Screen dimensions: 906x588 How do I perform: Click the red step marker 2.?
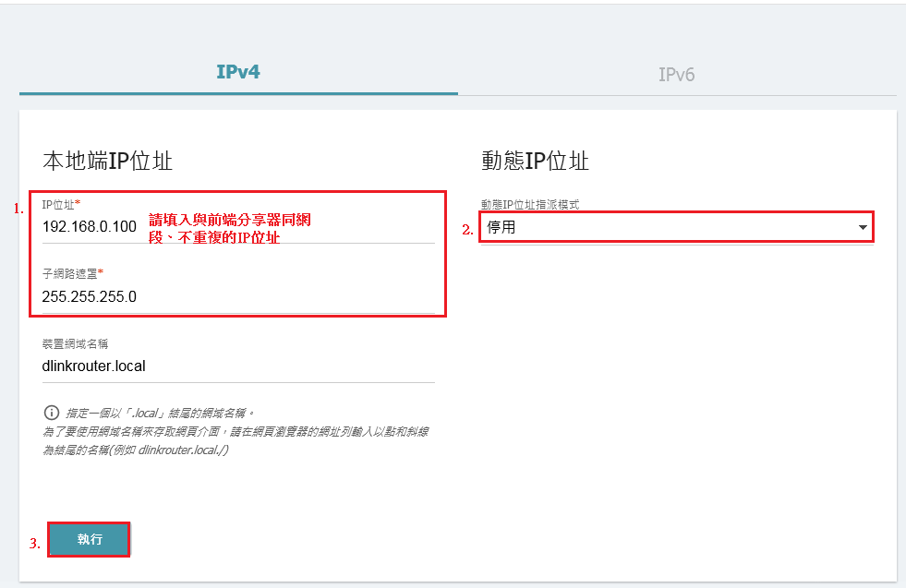point(467,230)
